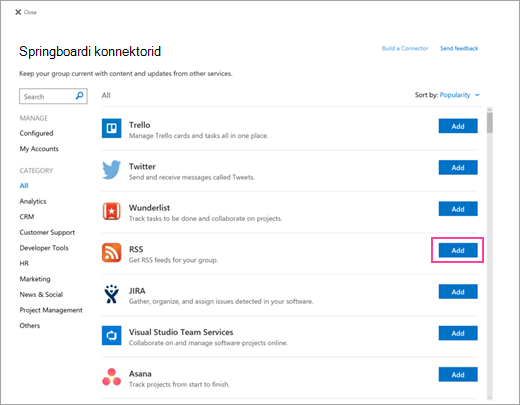Filter by Developer Tools category
The width and height of the screenshot is (520, 405).
pyautogui.click(x=44, y=248)
